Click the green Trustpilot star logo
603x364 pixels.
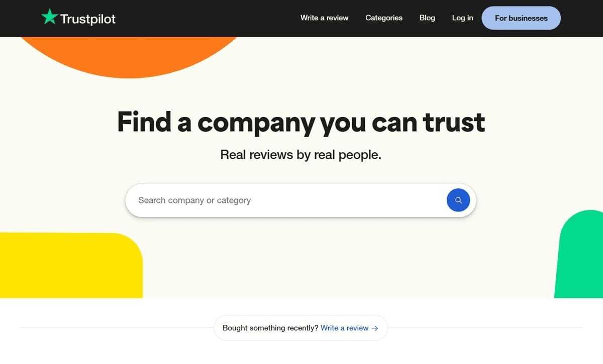tap(49, 17)
